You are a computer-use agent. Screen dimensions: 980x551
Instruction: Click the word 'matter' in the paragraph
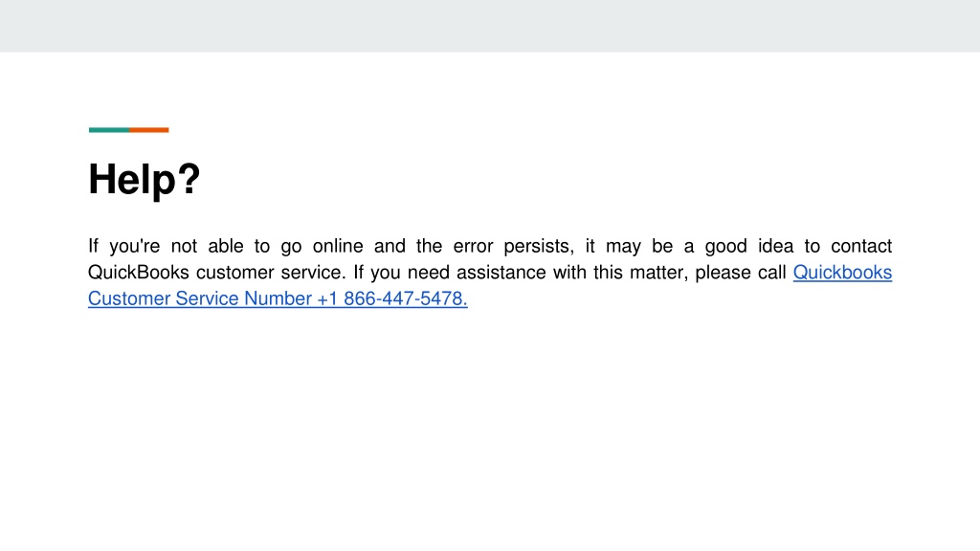657,273
